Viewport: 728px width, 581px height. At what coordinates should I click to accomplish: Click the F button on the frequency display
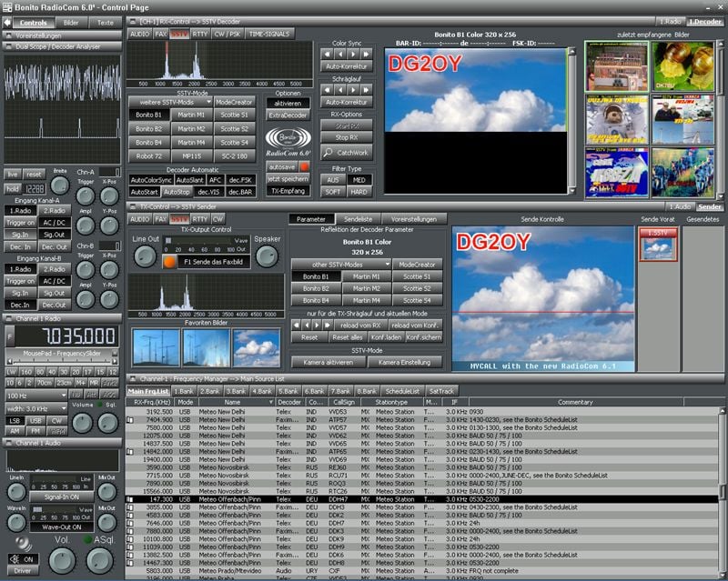pyautogui.click(x=10, y=336)
